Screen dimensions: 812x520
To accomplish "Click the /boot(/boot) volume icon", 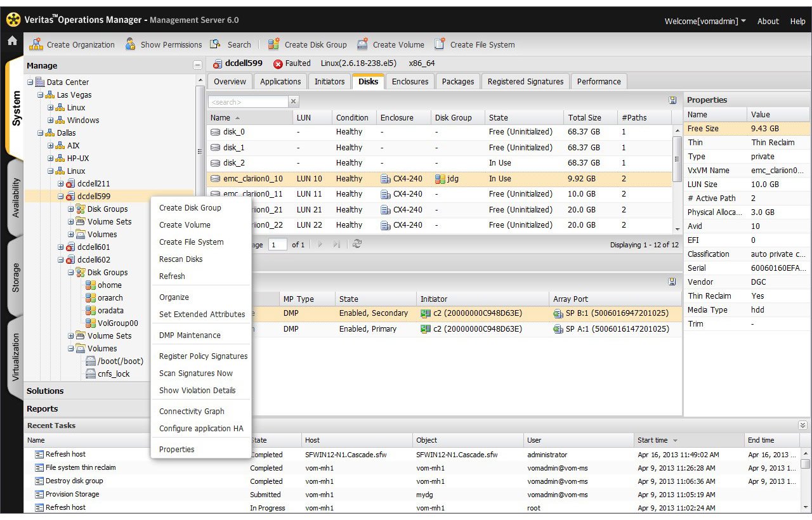I will click(91, 361).
